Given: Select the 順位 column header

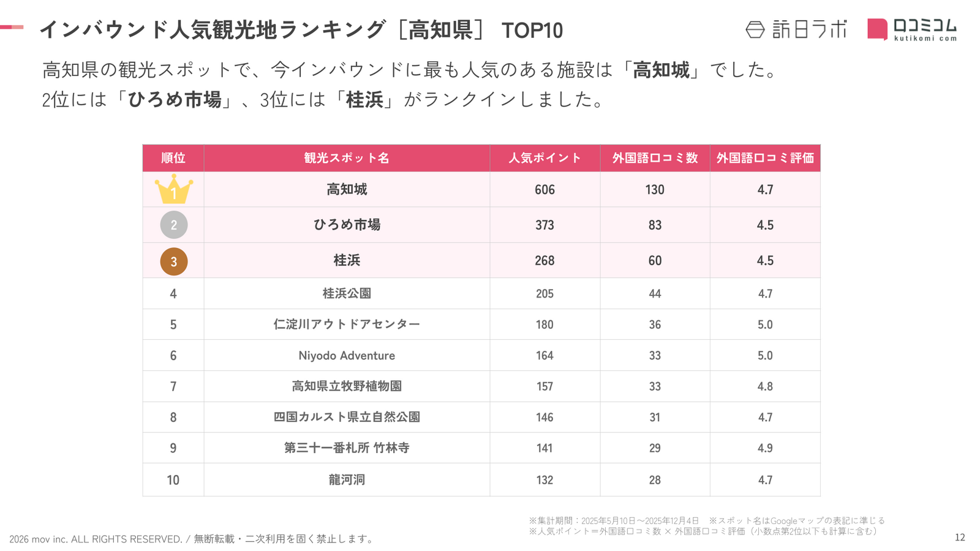Looking at the screenshot, I should pos(173,158).
